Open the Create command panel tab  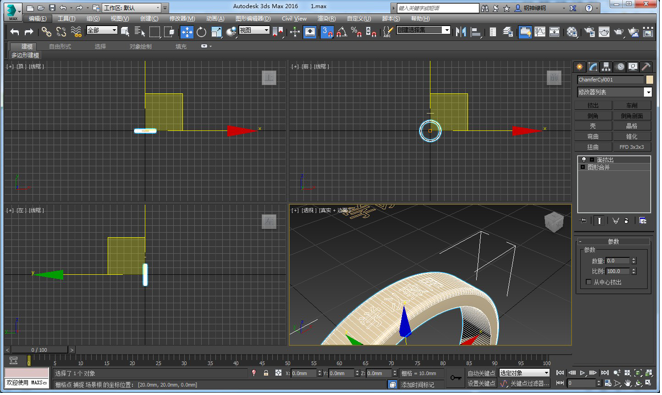pyautogui.click(x=580, y=67)
